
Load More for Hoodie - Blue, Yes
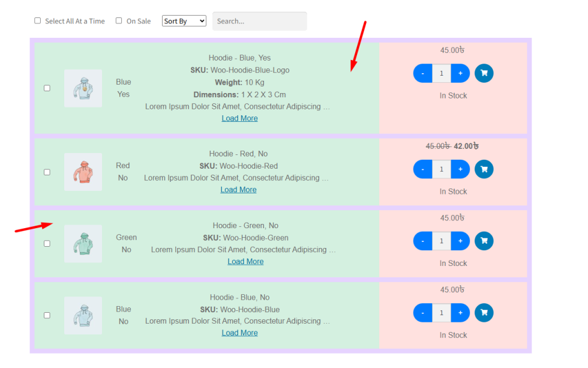click(x=239, y=118)
